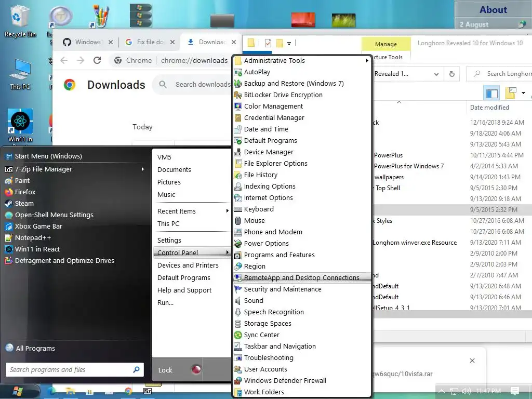Expand Administrative Tools submenu arrow

click(x=367, y=61)
